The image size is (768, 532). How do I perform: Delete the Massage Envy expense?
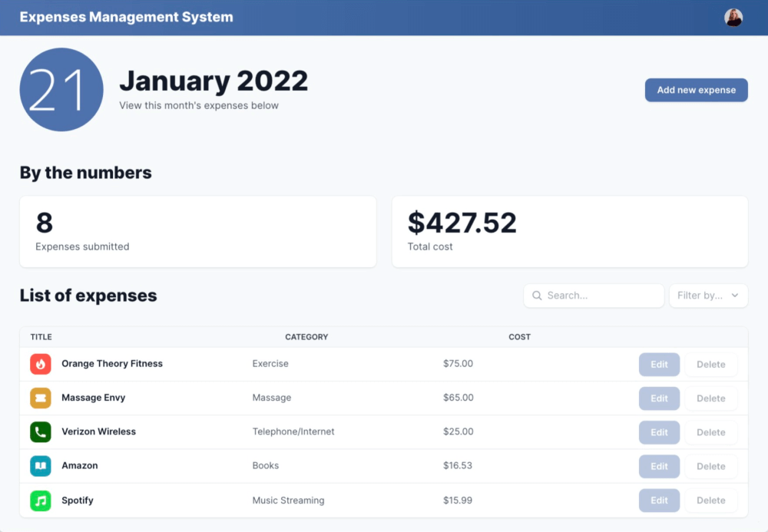point(710,398)
